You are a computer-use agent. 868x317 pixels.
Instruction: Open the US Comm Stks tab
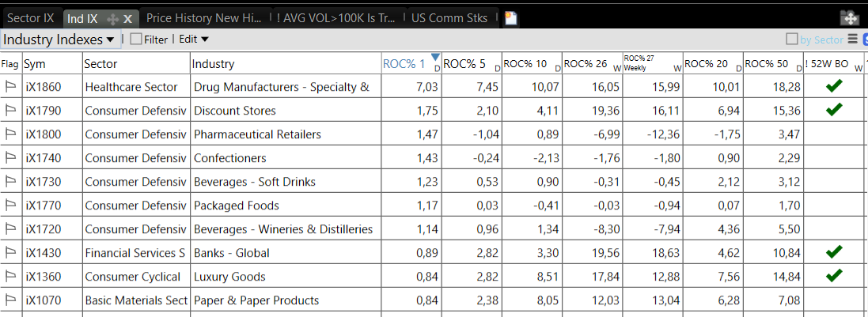tap(449, 18)
